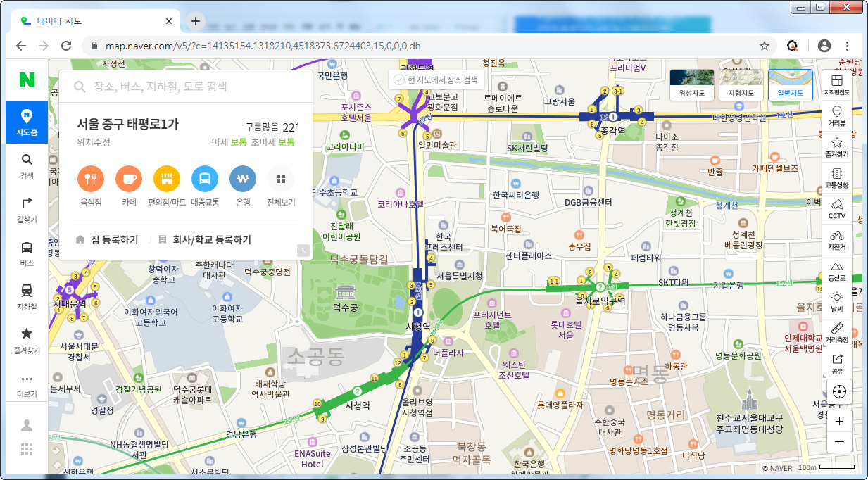
Task: Click the red Q extension icon
Action: [793, 46]
